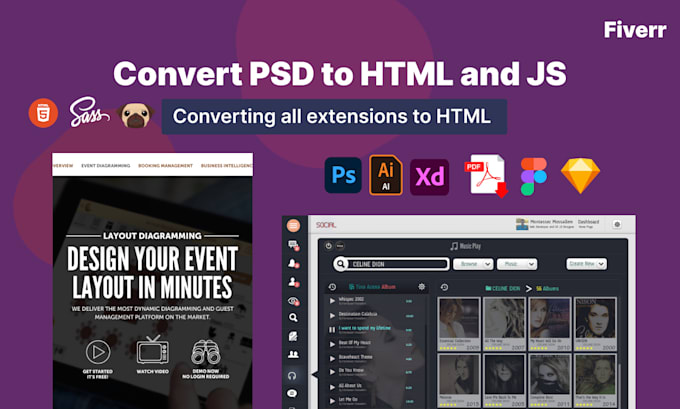Viewport: 680px width, 409px height.
Task: Click the Sketch diamond icon
Action: click(580, 176)
